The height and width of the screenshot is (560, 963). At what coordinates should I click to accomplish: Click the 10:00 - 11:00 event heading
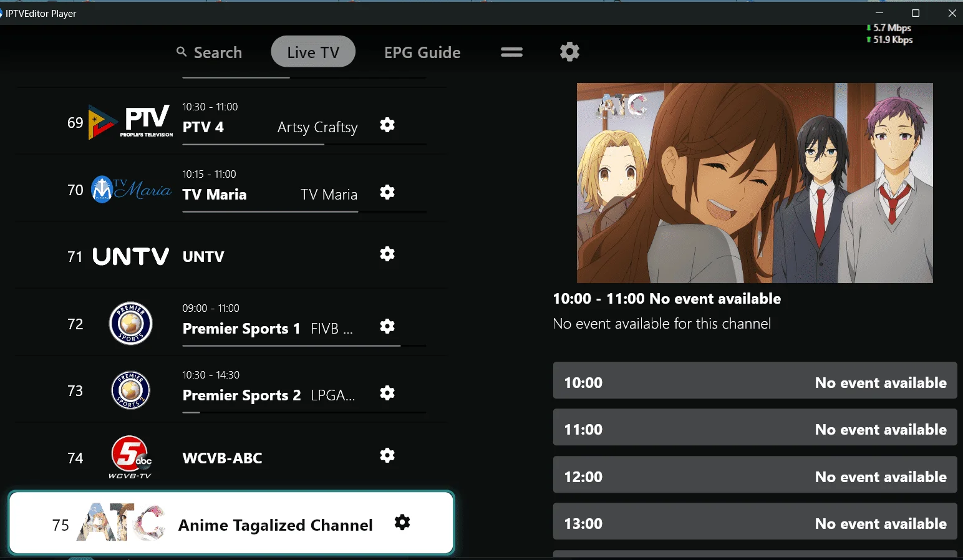click(667, 299)
